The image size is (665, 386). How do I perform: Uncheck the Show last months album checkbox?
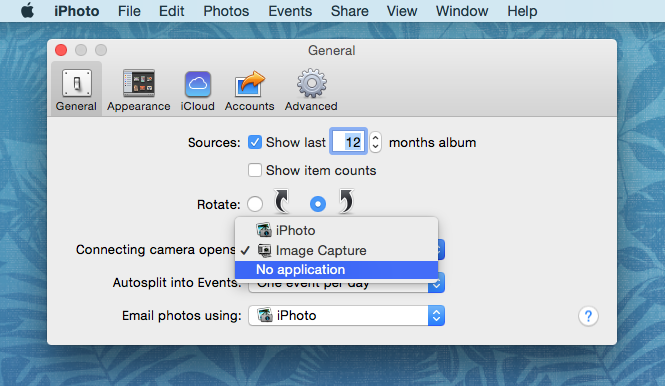tap(255, 142)
